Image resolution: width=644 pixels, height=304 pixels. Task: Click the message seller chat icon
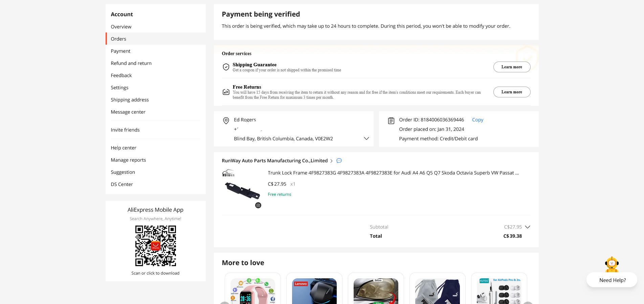339,161
